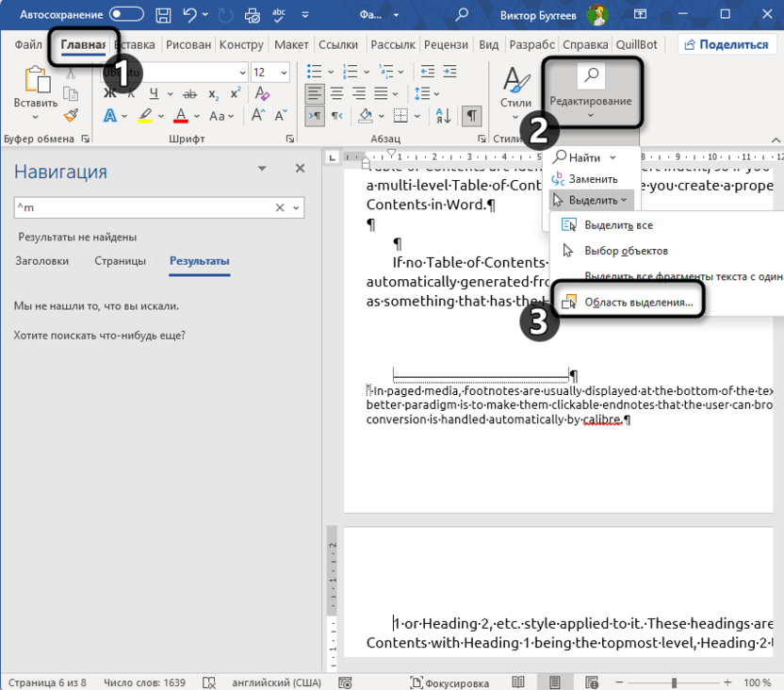Open the font size dropdown
This screenshot has width=784, height=690.
coord(286,73)
